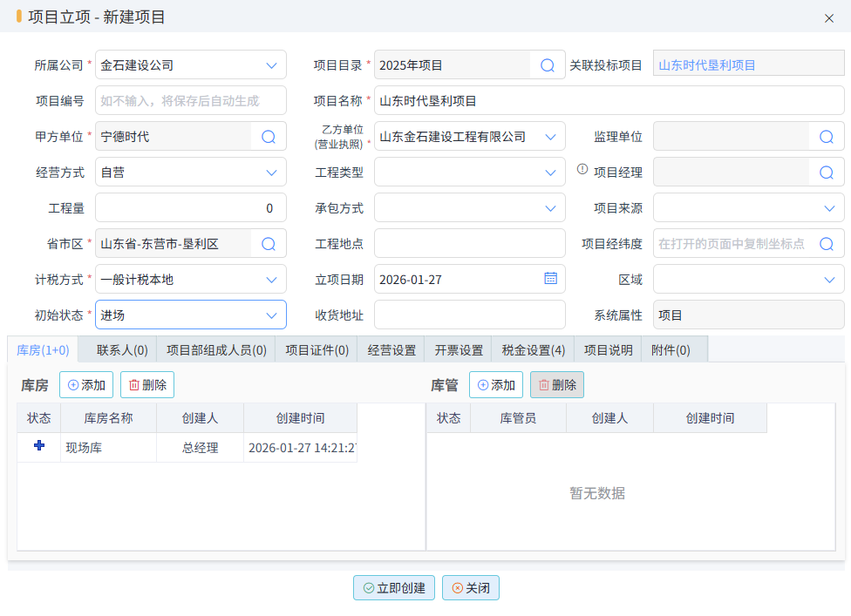Expand the 所属公司 dropdown
The width and height of the screenshot is (851, 616).
271,65
